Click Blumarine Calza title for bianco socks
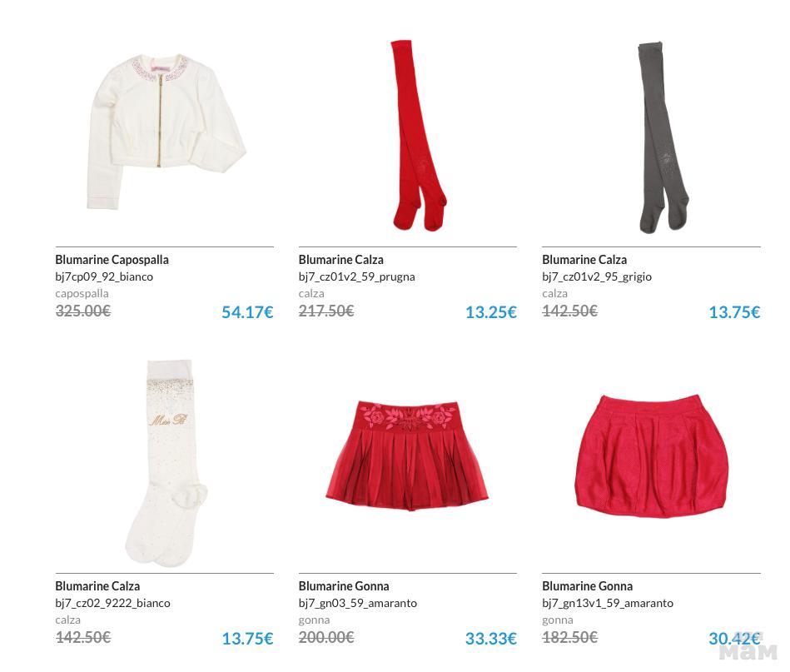 point(97,586)
